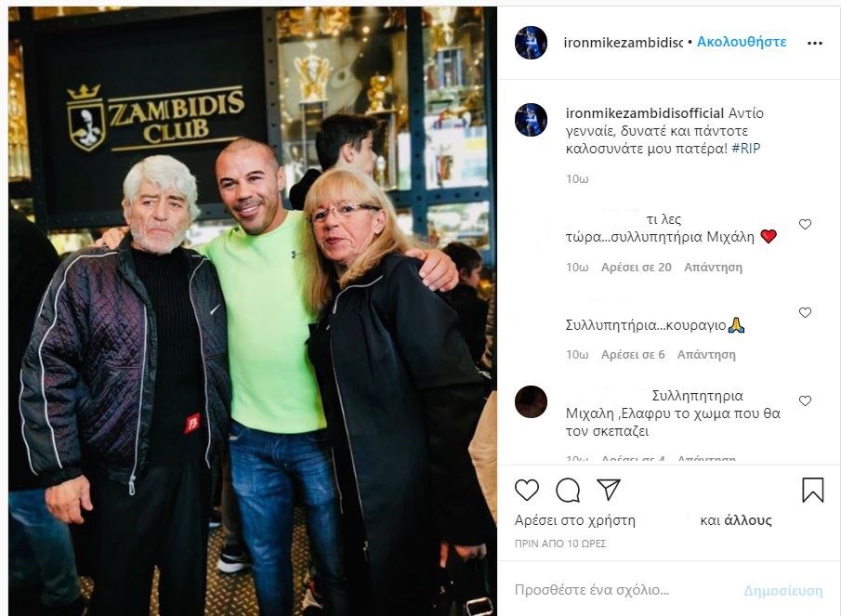Reply to comment liked by 6
This screenshot has width=841, height=616.
point(706,354)
